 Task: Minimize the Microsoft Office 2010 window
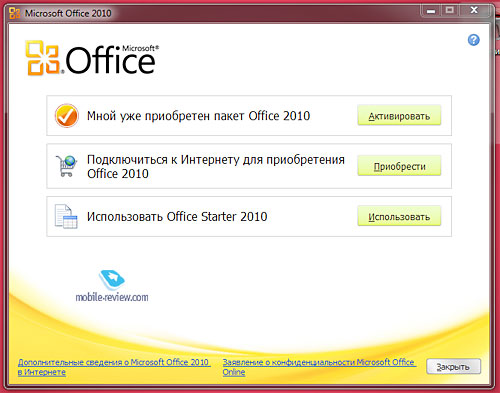pos(431,11)
